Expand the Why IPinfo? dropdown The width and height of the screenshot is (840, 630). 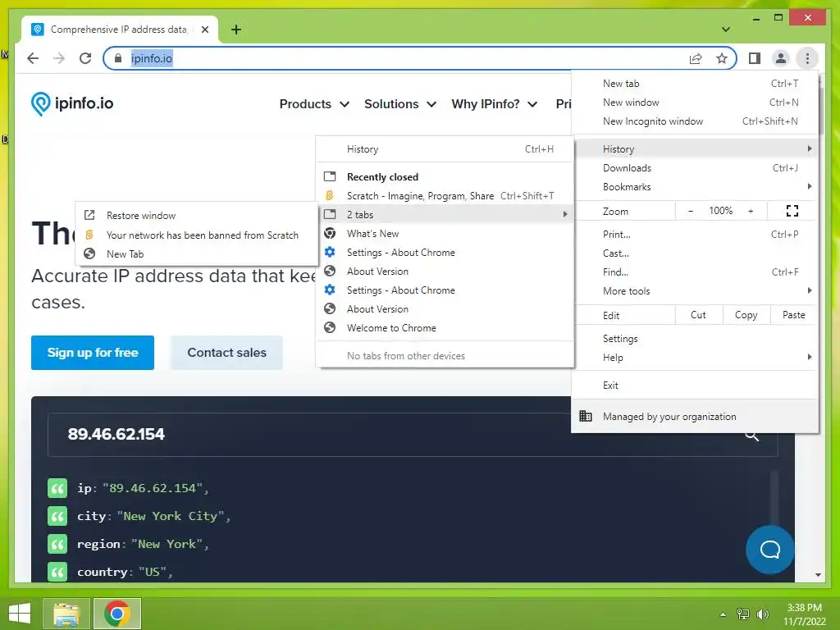click(495, 104)
